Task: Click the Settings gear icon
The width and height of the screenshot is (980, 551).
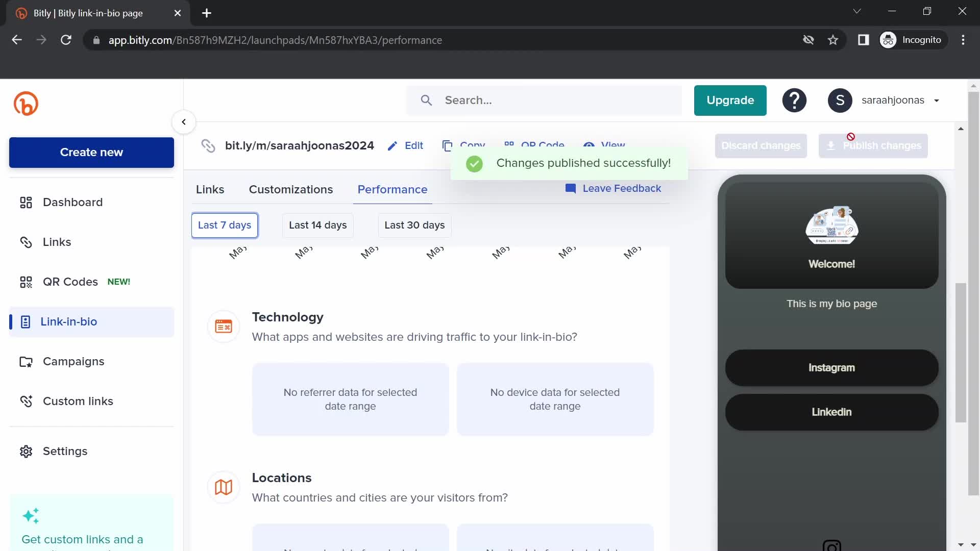Action: pos(26,452)
